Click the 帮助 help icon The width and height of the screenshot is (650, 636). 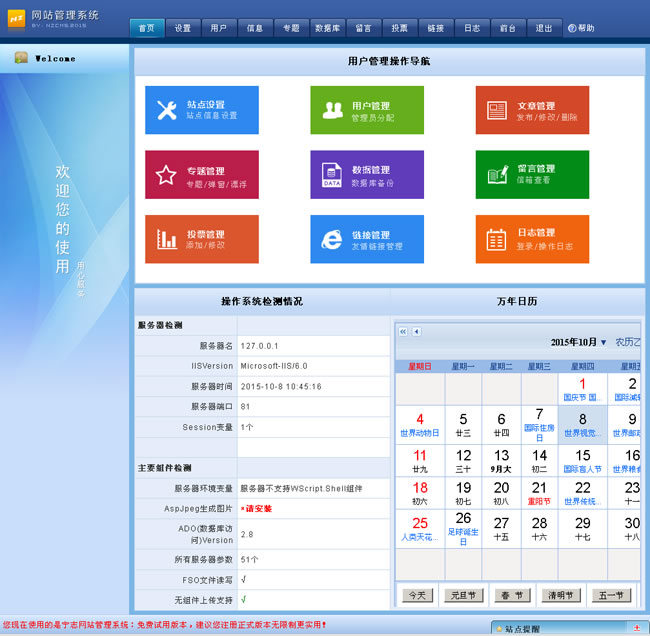click(x=572, y=28)
